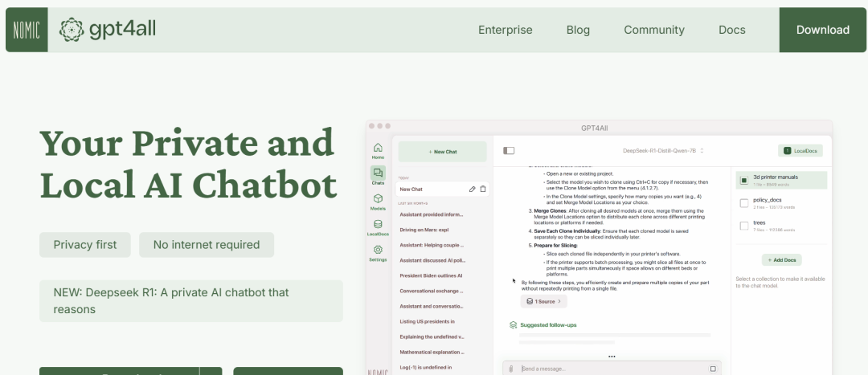This screenshot has height=375, width=868.
Task: Open the Enterprise nav item
Action: click(x=506, y=30)
